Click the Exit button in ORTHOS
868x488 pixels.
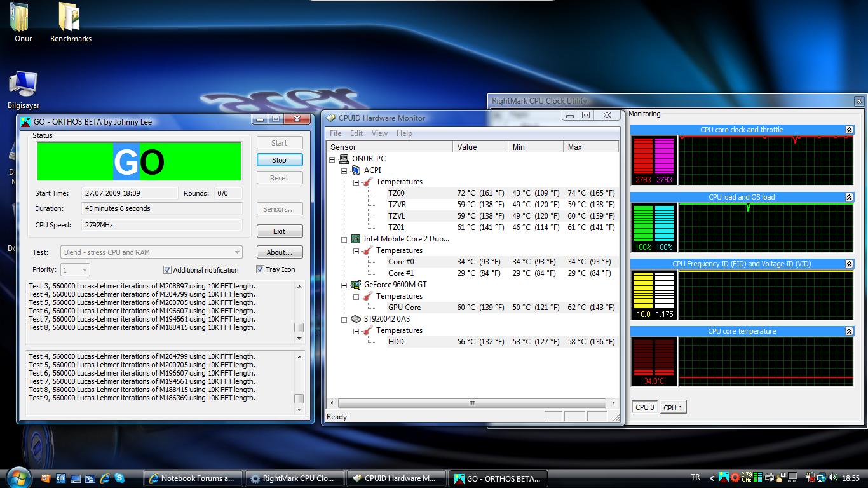pos(280,231)
